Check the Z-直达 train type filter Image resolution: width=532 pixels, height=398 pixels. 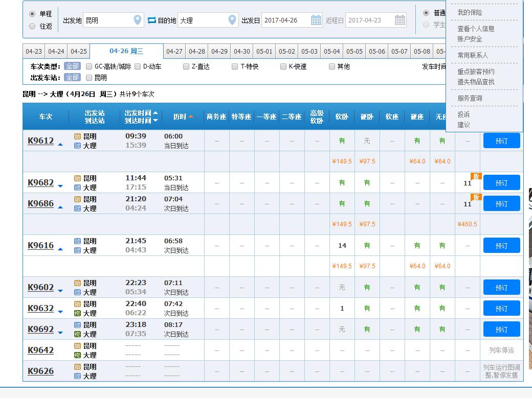[186, 66]
